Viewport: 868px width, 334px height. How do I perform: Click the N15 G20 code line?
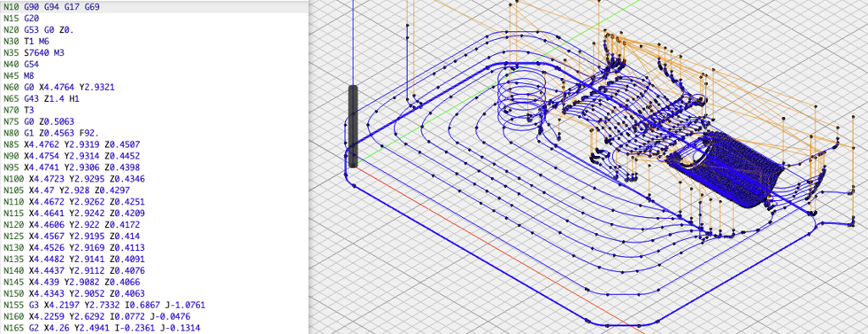[154, 19]
